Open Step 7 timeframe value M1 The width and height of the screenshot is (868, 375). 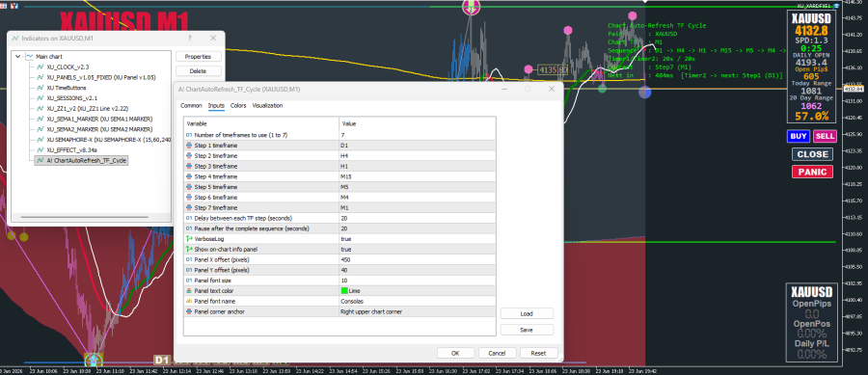[418, 207]
